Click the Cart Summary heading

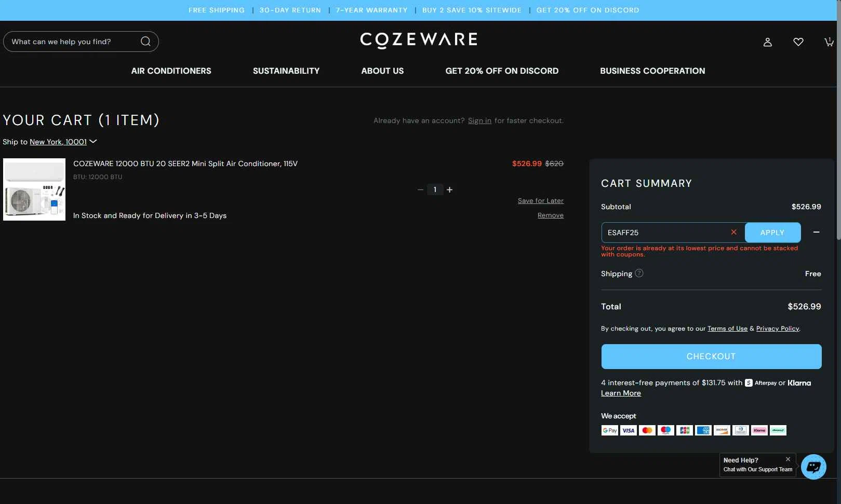646,183
